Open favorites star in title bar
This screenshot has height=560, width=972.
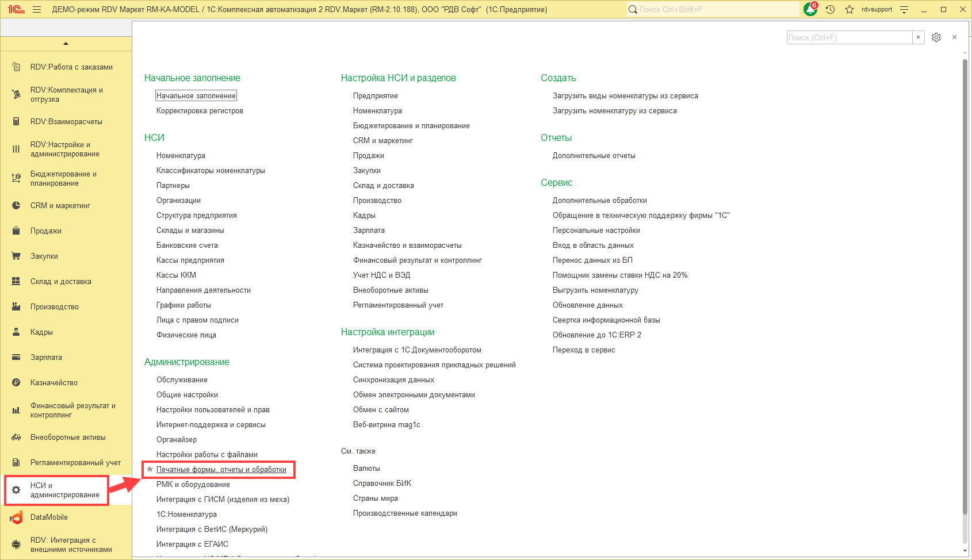pos(849,9)
